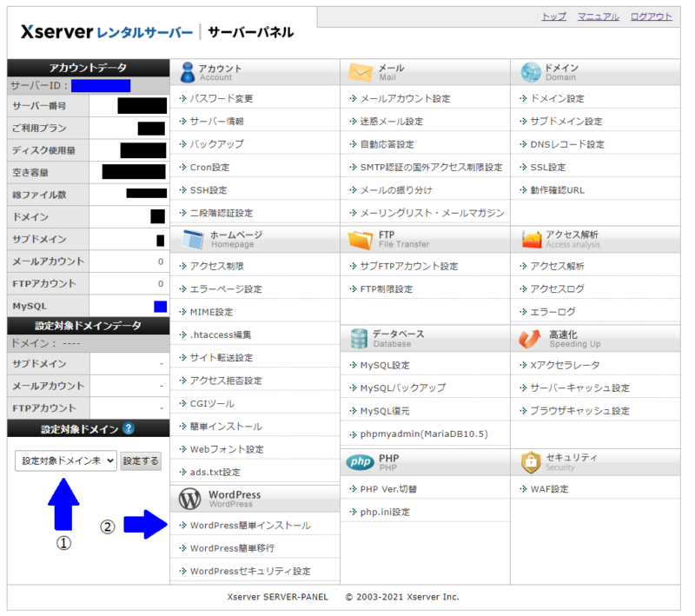Open WordPress簡単インストール
Image resolution: width=695 pixels, height=616 pixels.
click(250, 525)
